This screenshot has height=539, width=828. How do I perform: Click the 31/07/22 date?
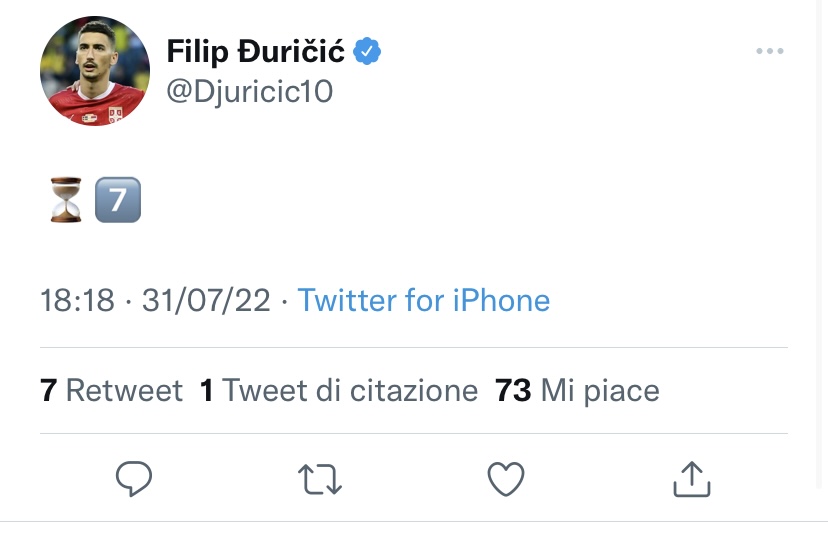click(x=206, y=301)
